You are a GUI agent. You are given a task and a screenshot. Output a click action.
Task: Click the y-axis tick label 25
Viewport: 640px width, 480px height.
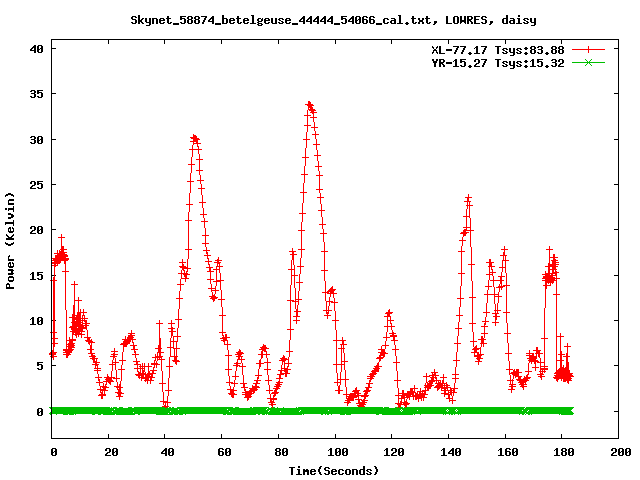(x=37, y=185)
